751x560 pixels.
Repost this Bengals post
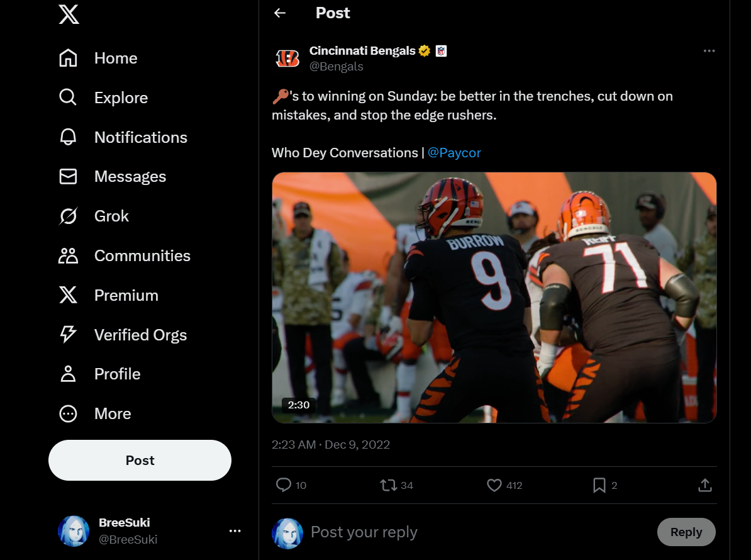tap(389, 485)
